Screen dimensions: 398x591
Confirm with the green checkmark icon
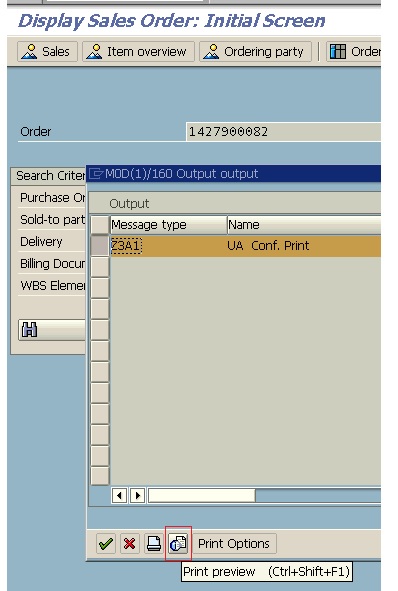[106, 544]
